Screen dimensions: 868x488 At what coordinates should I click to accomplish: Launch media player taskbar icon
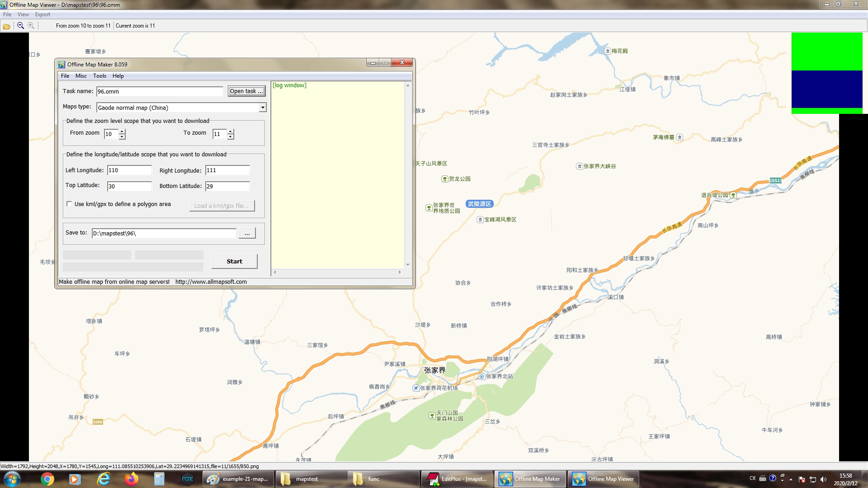tap(75, 479)
